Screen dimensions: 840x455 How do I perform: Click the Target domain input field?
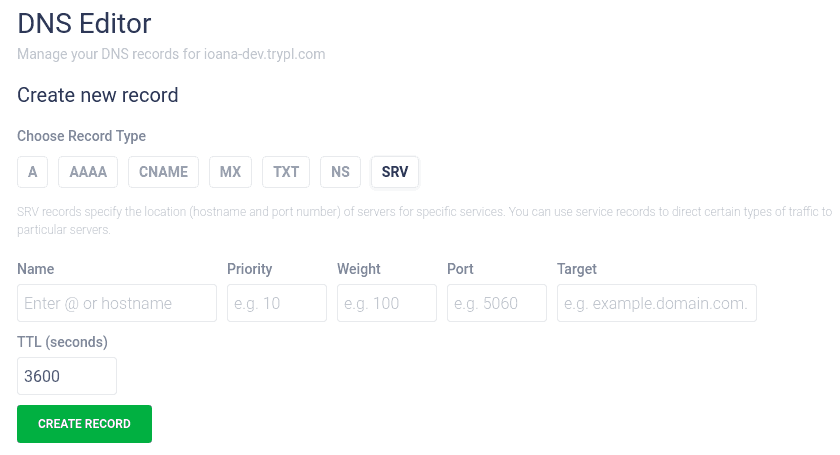click(x=657, y=303)
